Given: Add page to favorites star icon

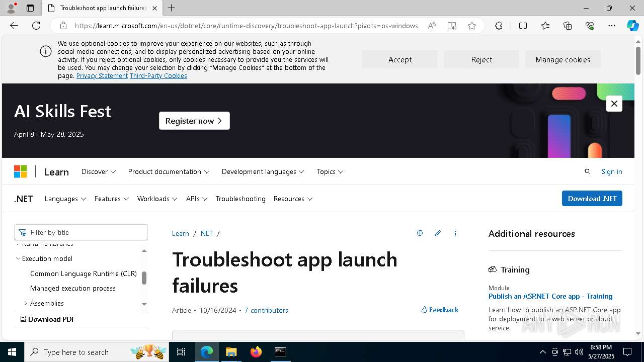Looking at the screenshot, I should pos(472,26).
